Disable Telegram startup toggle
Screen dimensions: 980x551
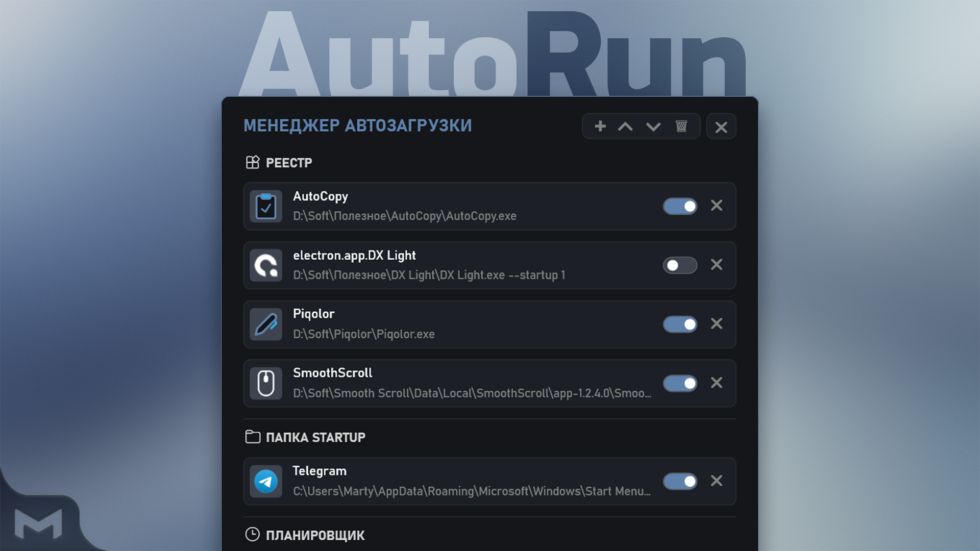pyautogui.click(x=680, y=481)
